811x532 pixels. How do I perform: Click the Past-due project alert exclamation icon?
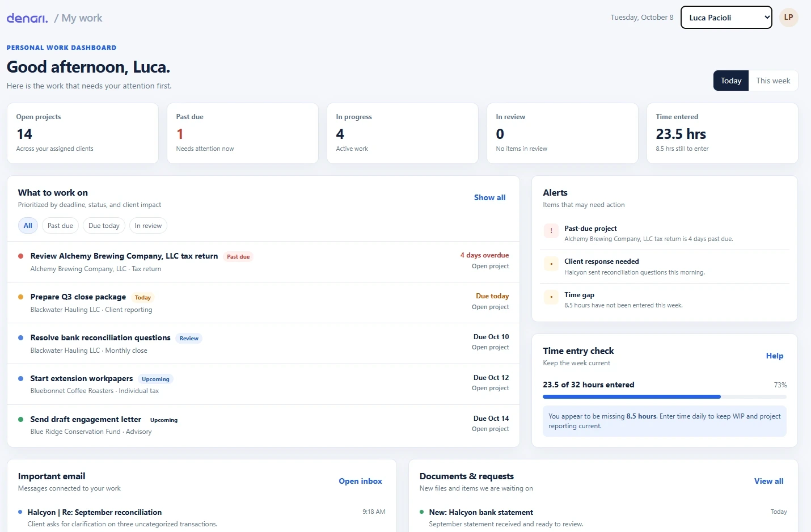click(551, 231)
